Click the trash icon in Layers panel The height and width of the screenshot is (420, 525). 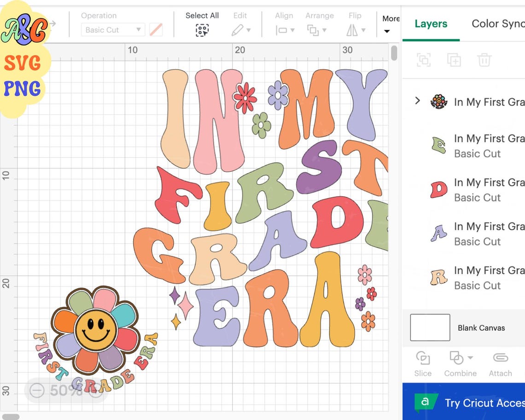[x=484, y=60]
